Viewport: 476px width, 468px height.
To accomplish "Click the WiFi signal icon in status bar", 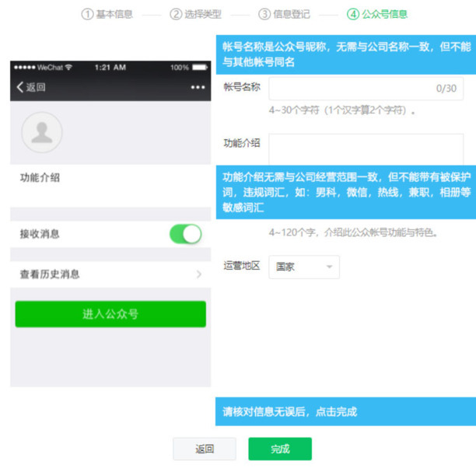I will (69, 68).
